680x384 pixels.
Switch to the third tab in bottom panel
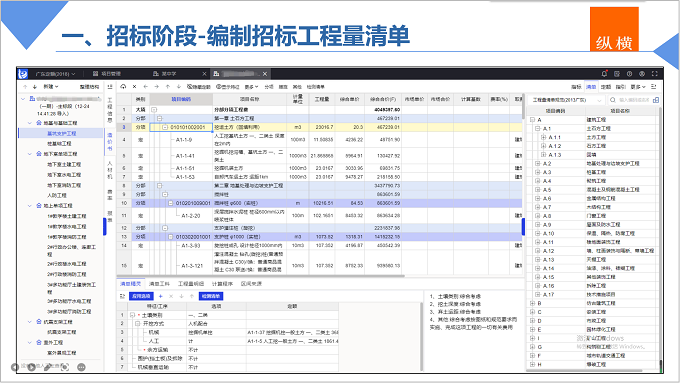click(x=191, y=284)
